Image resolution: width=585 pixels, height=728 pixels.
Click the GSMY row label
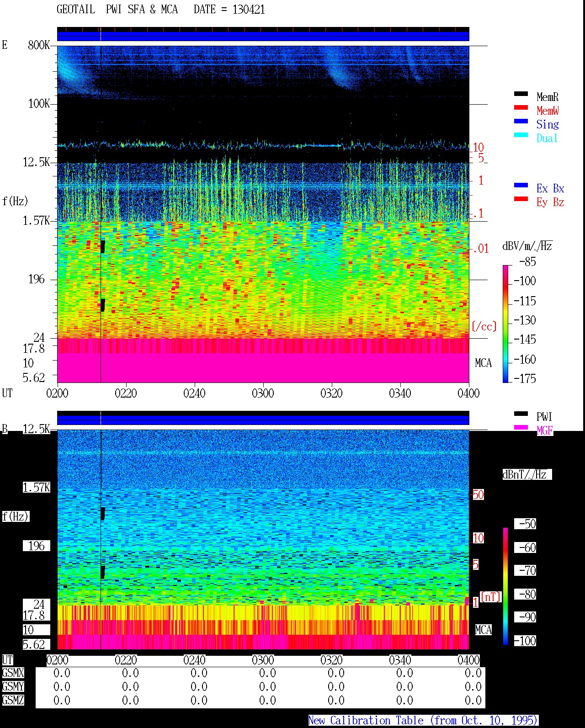[13, 686]
